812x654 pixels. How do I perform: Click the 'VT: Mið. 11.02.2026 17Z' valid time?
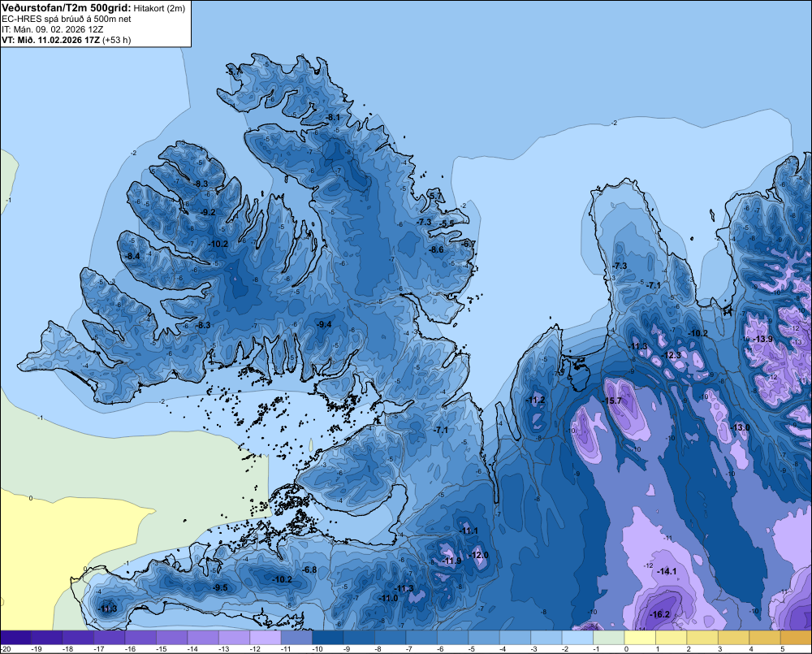pyautogui.click(x=50, y=40)
